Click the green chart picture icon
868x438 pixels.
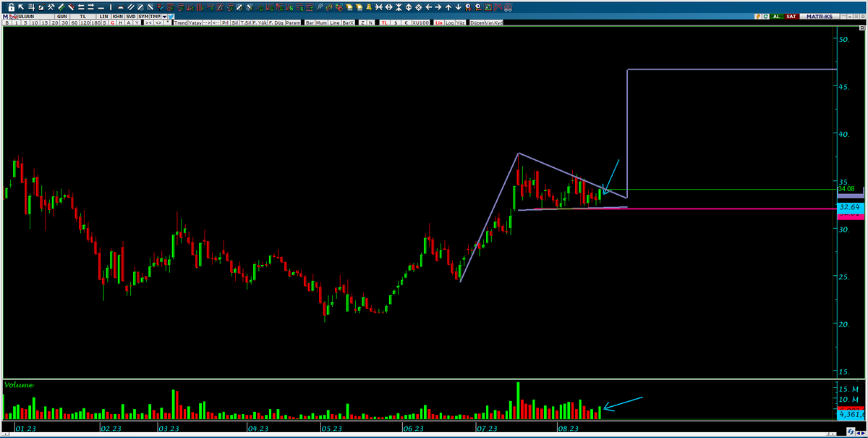(488, 7)
